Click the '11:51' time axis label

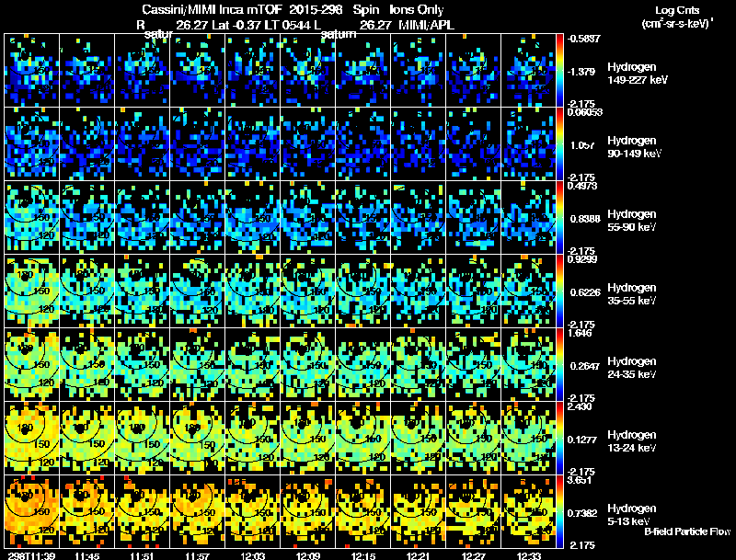pos(143,555)
